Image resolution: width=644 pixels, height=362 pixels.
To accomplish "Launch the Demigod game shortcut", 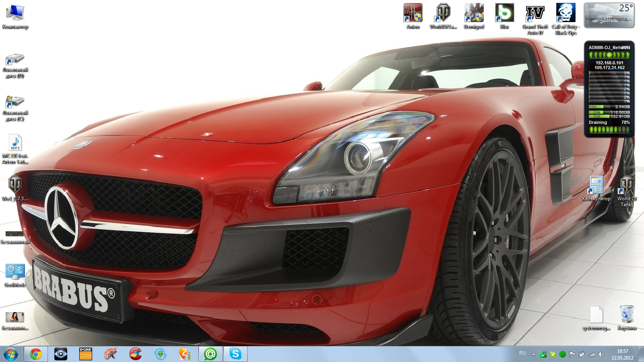I will (474, 16).
